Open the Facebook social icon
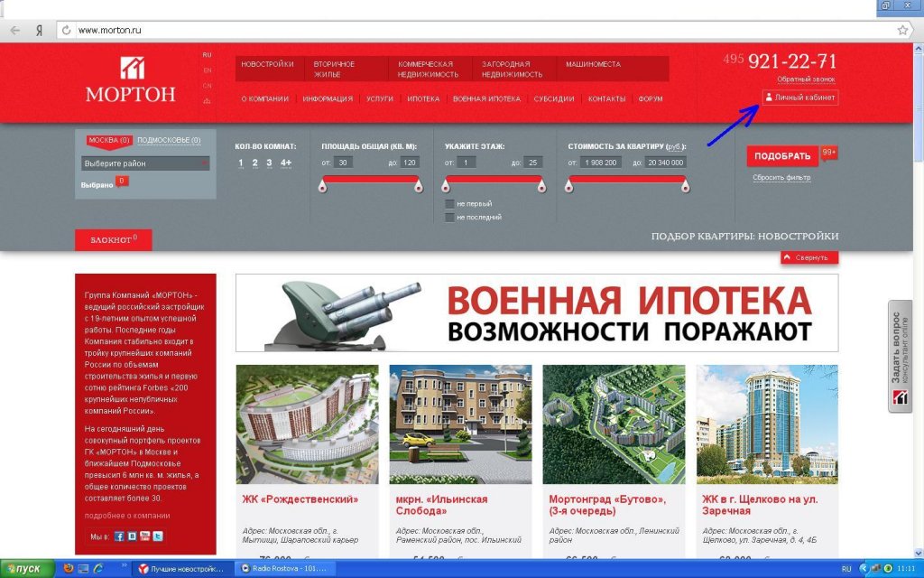Viewport: 924px width, 578px height. (x=119, y=536)
